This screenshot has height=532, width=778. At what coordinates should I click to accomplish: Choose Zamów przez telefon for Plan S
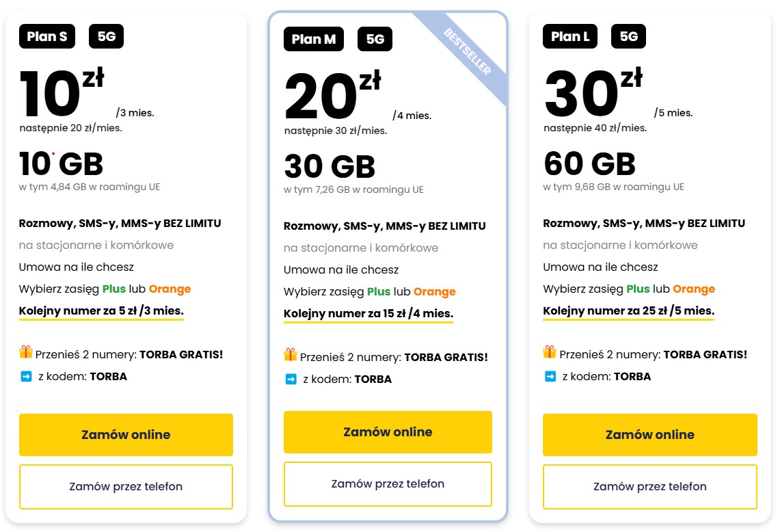(x=126, y=487)
